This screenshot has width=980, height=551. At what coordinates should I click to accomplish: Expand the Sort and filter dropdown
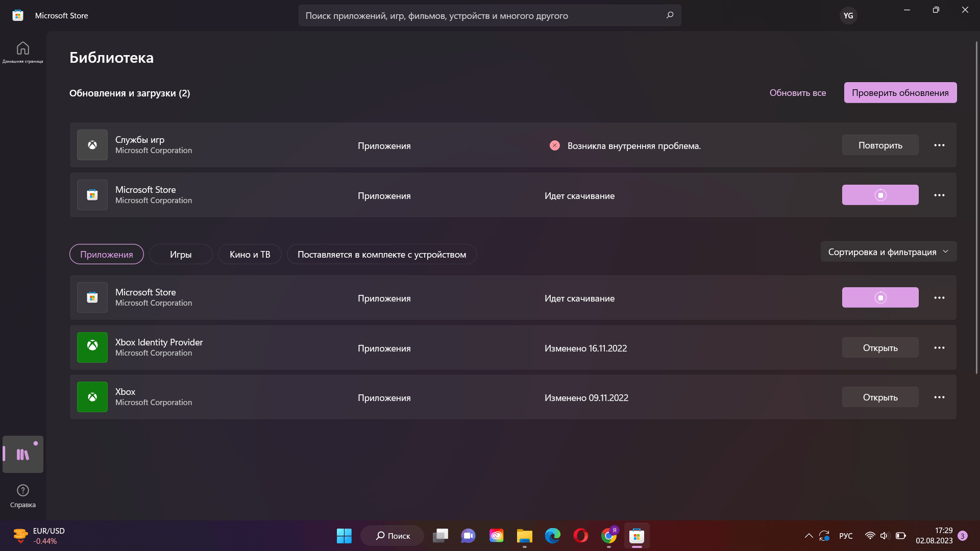tap(889, 252)
